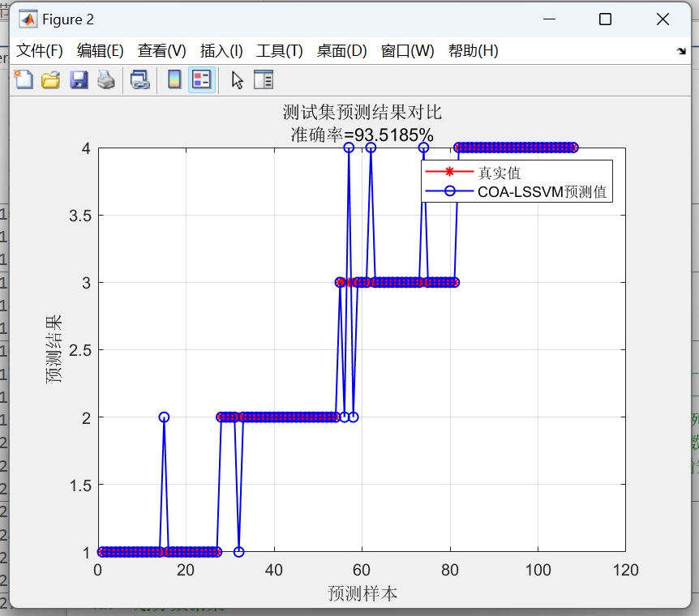This screenshot has width=699, height=616.
Task: Activate the Link Plot toolbar icon
Action: (x=139, y=79)
